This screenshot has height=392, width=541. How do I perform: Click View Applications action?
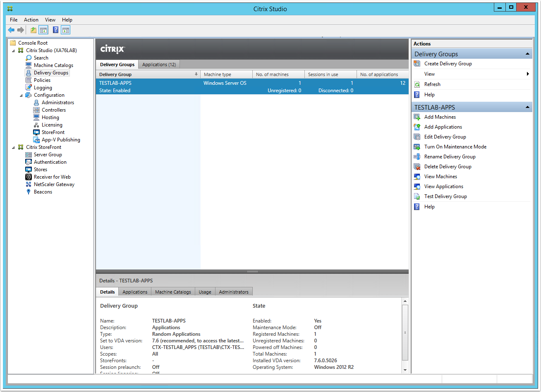coord(444,186)
